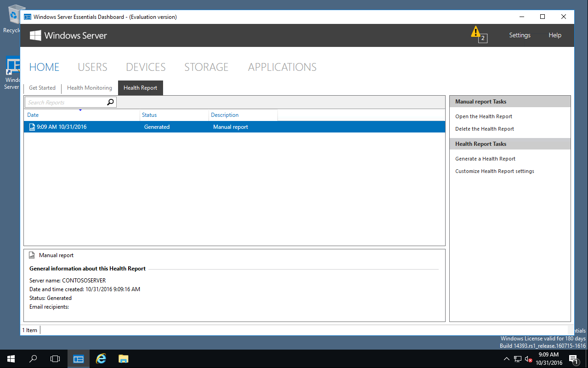Maximize the Dashboard window
588x368 pixels.
pos(543,17)
